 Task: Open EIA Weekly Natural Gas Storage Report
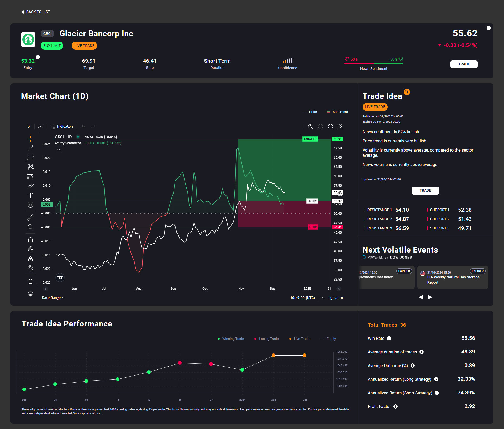point(453,277)
